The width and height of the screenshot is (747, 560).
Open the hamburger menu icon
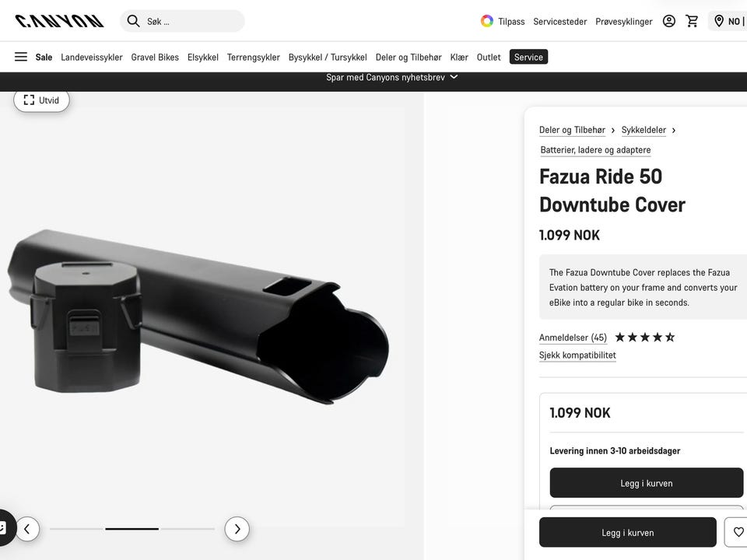[21, 57]
